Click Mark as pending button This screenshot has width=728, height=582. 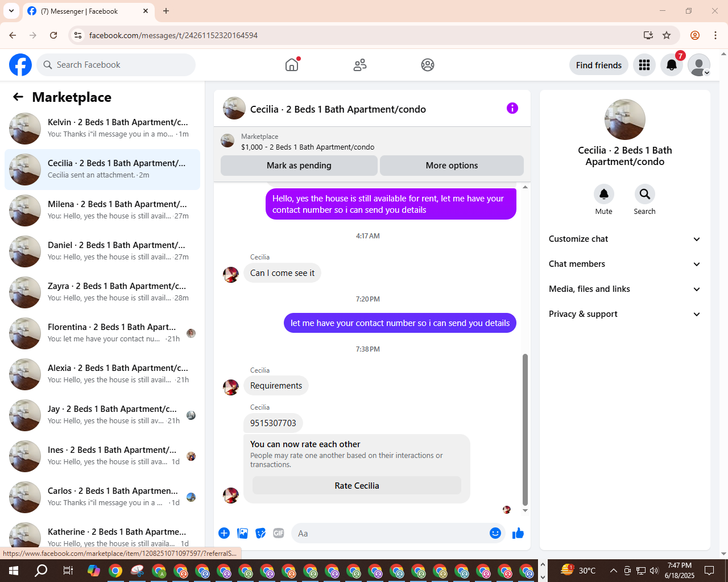coord(299,166)
